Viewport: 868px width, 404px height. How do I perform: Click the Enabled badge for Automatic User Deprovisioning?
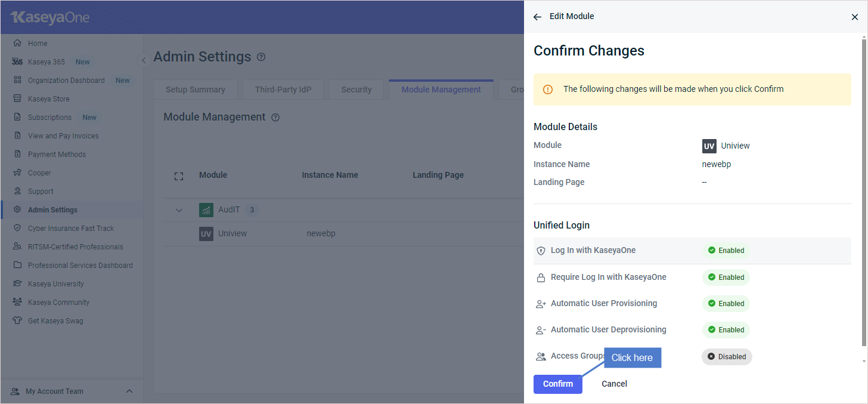(x=726, y=330)
